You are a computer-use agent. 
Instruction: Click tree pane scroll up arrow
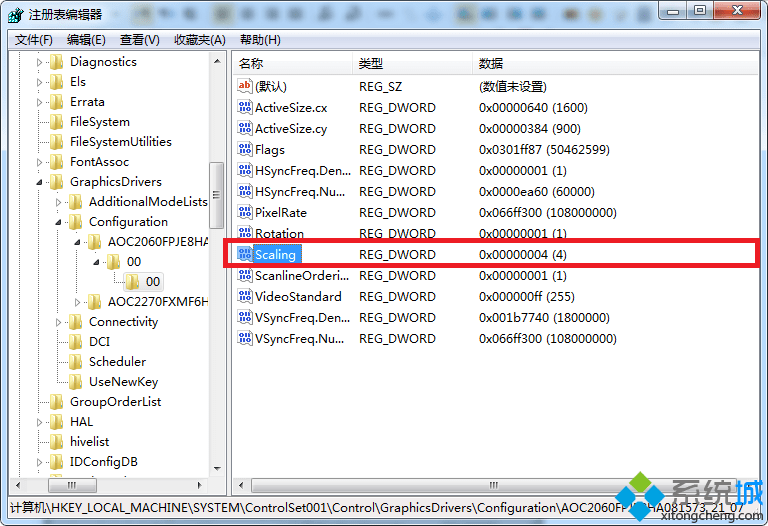point(217,61)
